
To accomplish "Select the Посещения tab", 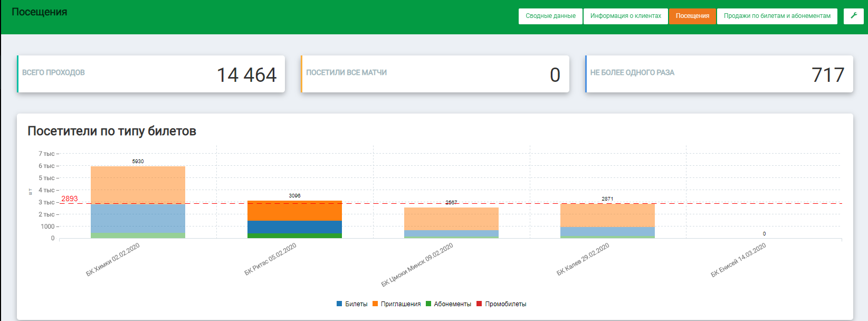I will point(692,16).
